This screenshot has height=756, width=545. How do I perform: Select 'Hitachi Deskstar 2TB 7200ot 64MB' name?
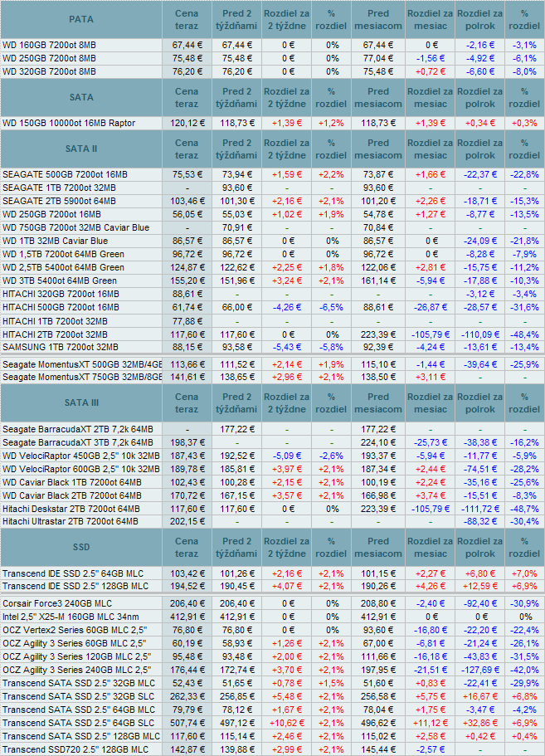71,509
